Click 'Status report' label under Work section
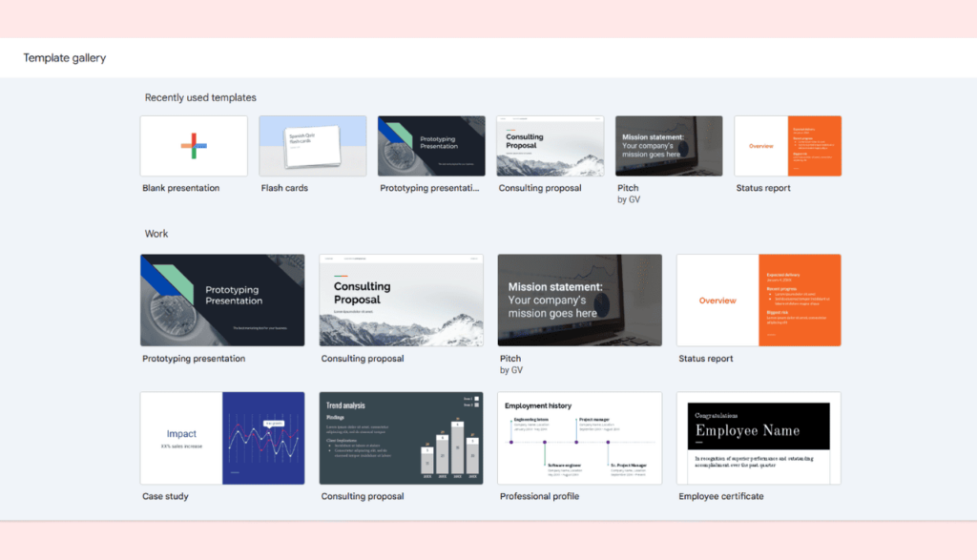977x560 pixels. pos(706,359)
